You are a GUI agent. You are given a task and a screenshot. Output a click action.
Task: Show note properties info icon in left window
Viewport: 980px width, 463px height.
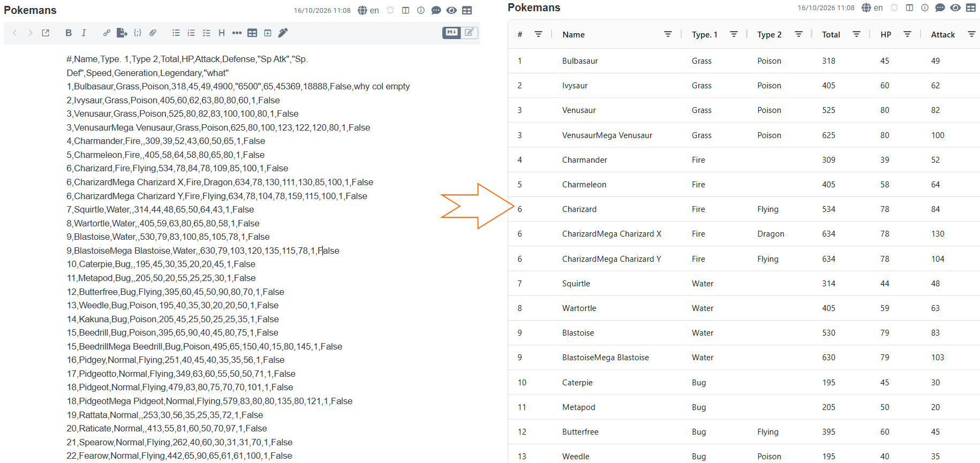(421, 10)
